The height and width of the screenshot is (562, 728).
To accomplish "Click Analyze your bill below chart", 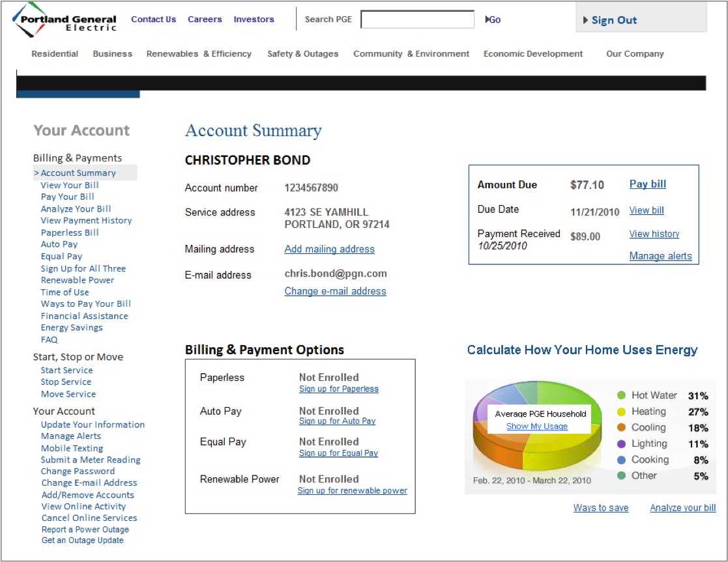I will 682,508.
